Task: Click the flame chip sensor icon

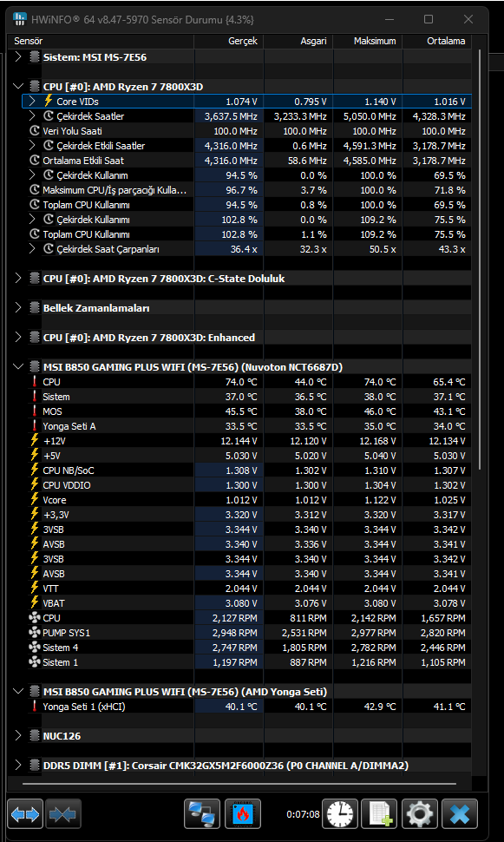Action: [x=243, y=814]
